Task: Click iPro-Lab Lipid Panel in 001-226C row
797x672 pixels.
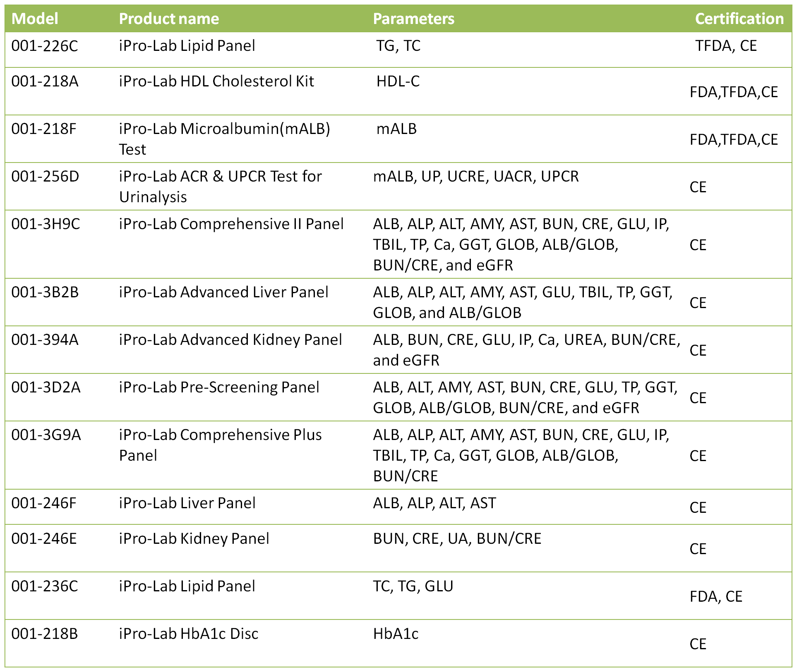Action: [x=187, y=46]
